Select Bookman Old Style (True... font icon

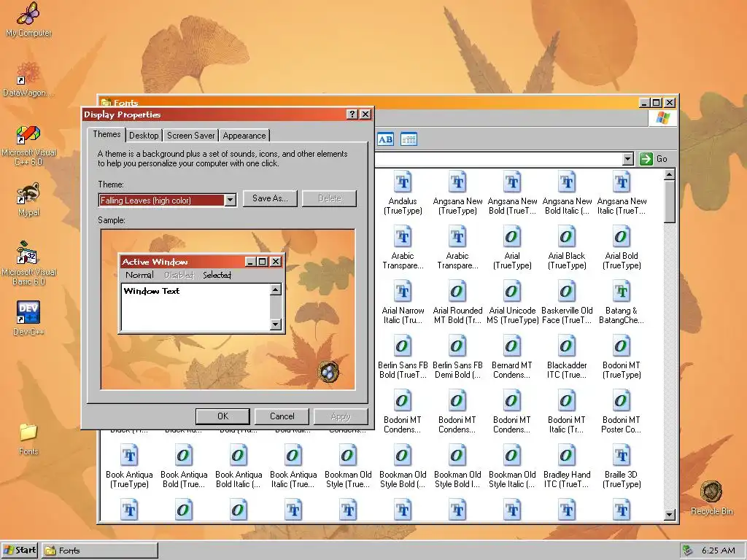coord(348,456)
